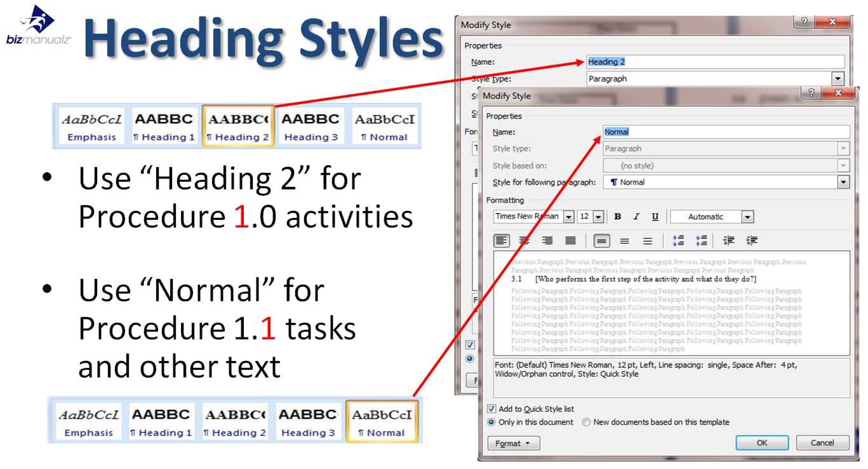Open the Format menu button
The height and width of the screenshot is (469, 868).
[513, 443]
